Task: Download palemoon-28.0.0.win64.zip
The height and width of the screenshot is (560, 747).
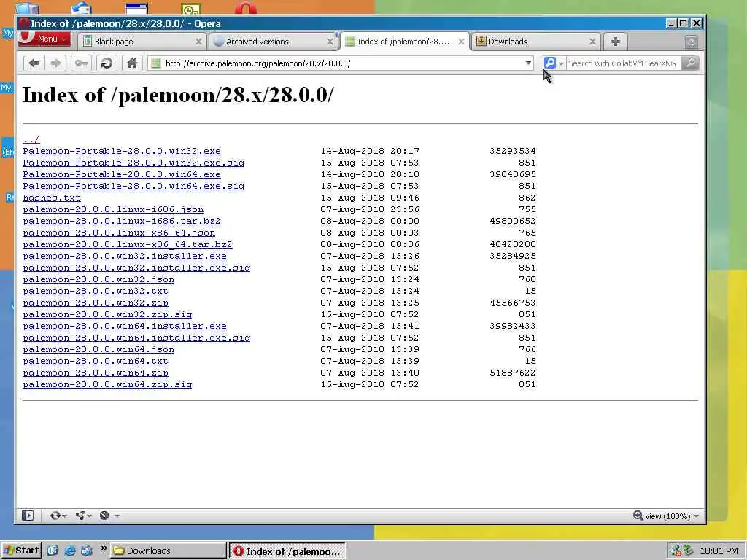Action: click(x=96, y=373)
